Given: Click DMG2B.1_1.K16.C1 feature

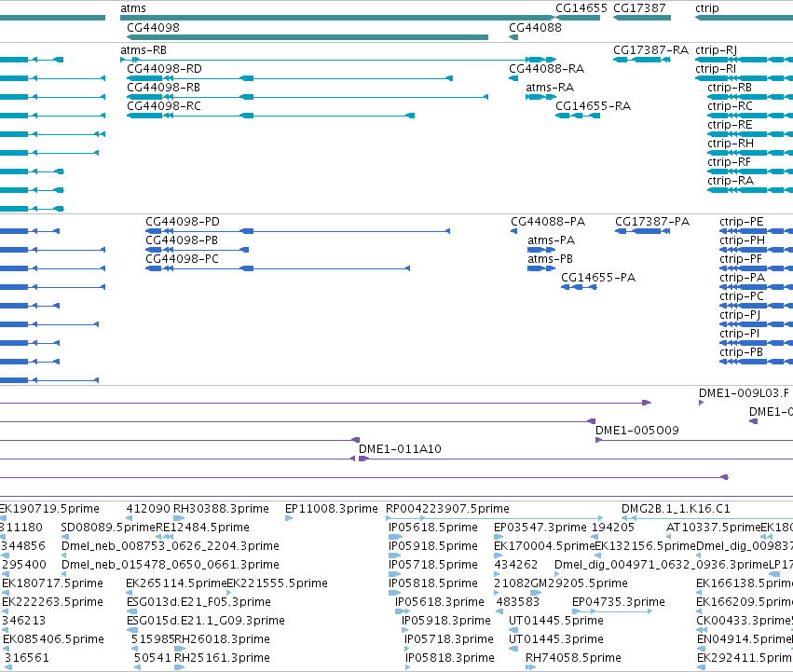Looking at the screenshot, I should 707,518.
